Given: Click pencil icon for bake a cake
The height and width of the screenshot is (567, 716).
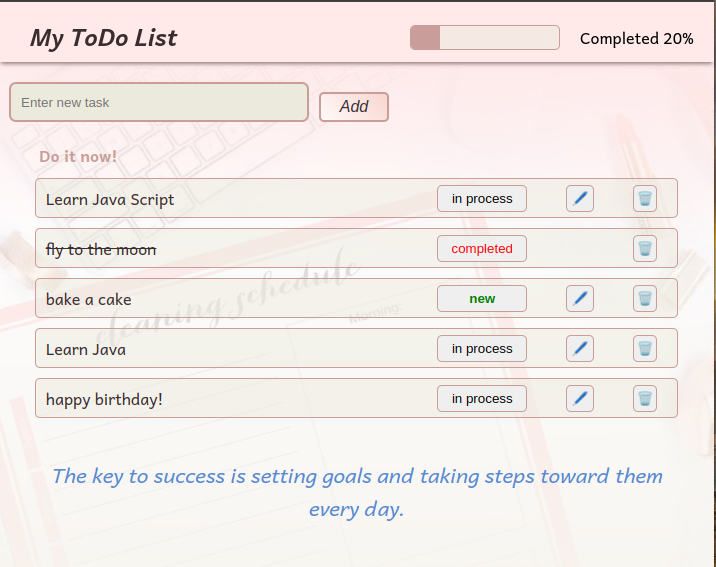Looking at the screenshot, I should click(x=580, y=299).
